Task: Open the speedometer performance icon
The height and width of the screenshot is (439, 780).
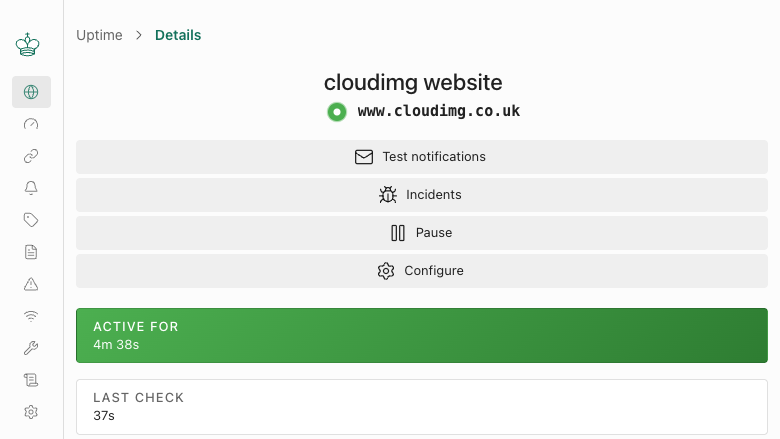Action: pos(31,124)
